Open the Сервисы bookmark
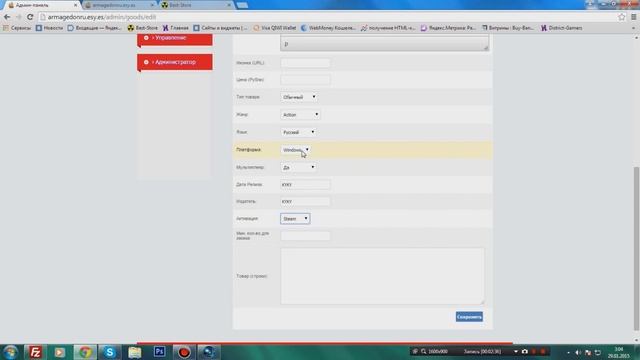 (x=17, y=28)
